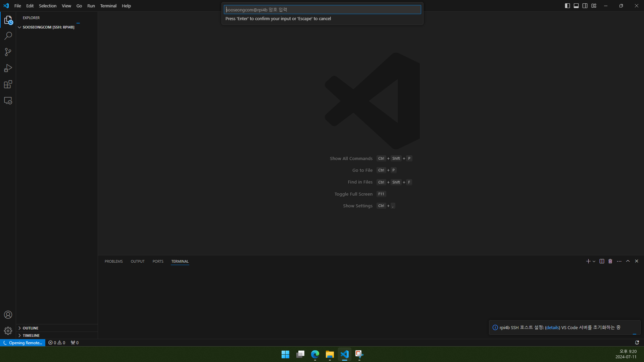Open the Run and Debug view icon
The height and width of the screenshot is (362, 644).
tap(8, 68)
